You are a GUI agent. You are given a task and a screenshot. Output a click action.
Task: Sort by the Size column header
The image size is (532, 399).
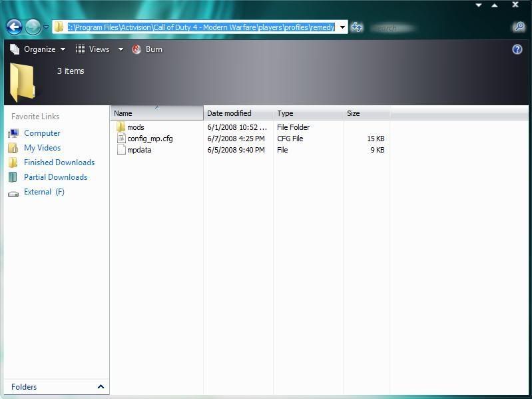(x=366, y=113)
